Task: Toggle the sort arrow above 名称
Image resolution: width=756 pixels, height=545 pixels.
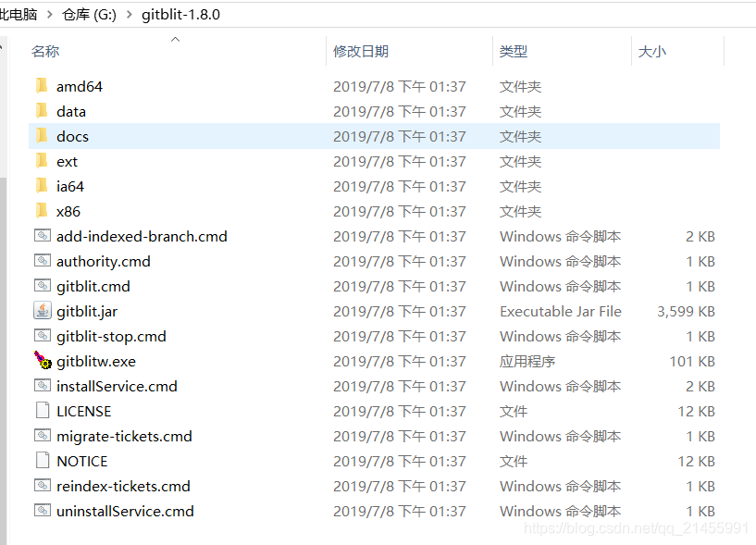Action: click(176, 39)
